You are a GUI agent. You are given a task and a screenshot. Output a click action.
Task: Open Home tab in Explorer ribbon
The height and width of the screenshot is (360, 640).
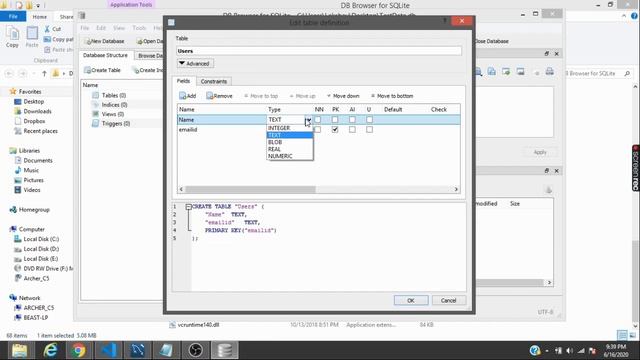point(40,17)
